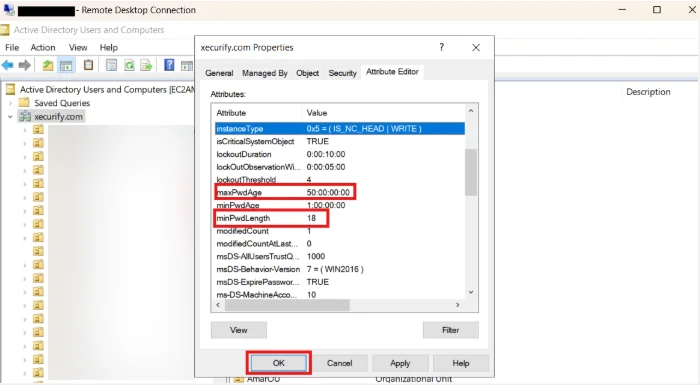Open the View menu
700x385 pixels.
click(78, 47)
